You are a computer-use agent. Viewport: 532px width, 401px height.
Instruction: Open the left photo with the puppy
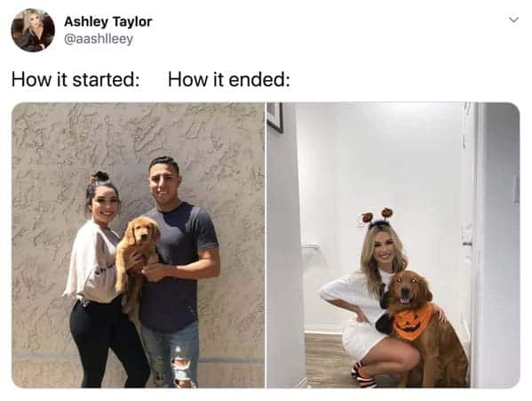pyautogui.click(x=138, y=245)
